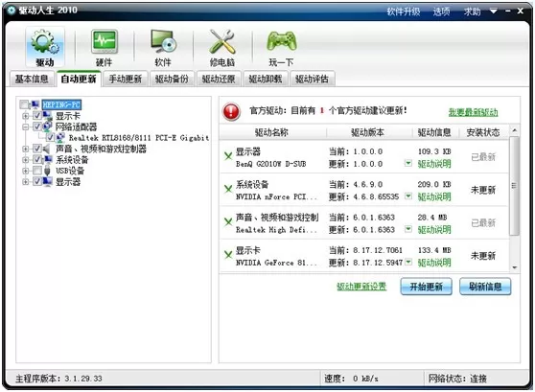The image size is (535, 392).
Task: Click the Realtek RTL8168 network card icon
Action: [60, 137]
